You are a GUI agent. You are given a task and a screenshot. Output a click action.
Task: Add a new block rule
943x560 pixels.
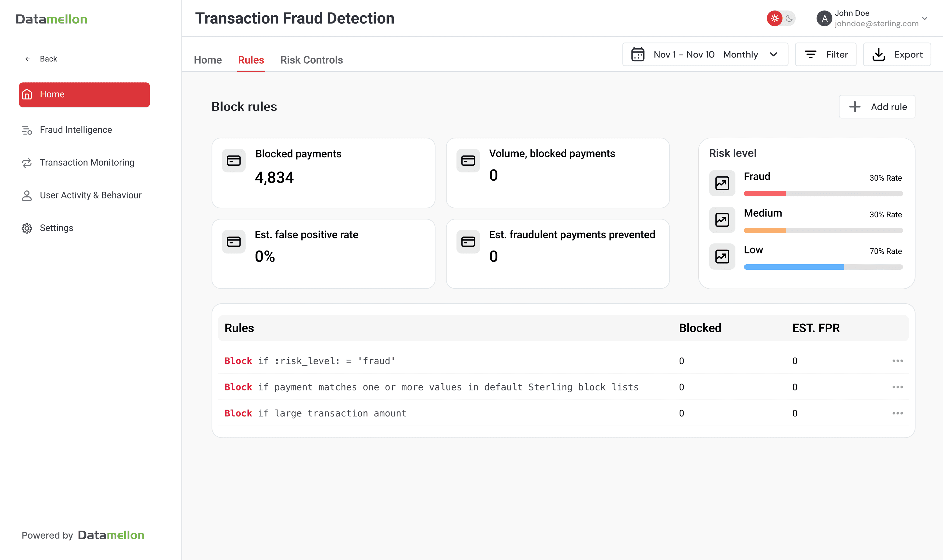tap(877, 107)
